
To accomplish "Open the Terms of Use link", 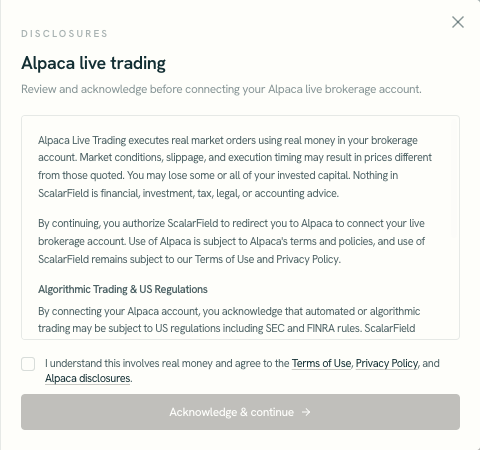I will [x=321, y=363].
